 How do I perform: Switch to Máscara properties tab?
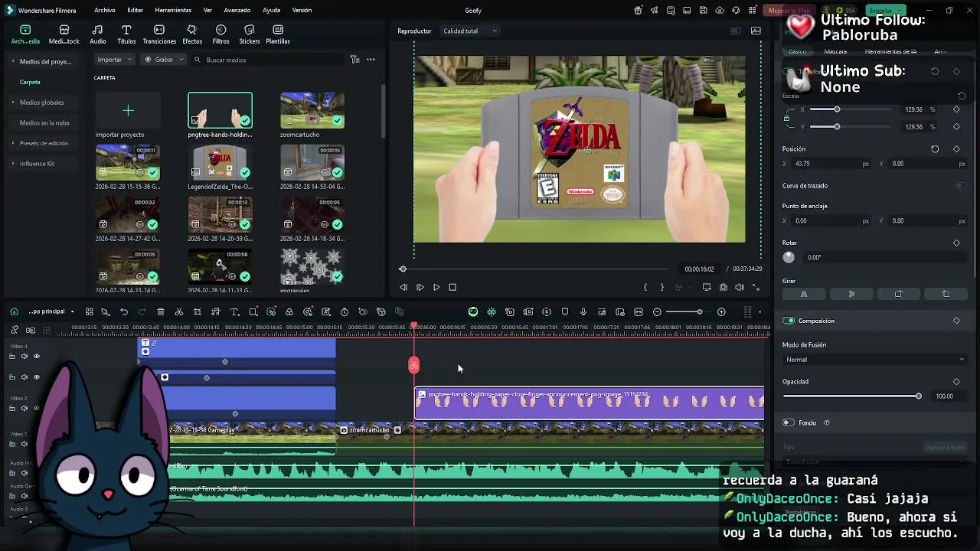point(835,51)
